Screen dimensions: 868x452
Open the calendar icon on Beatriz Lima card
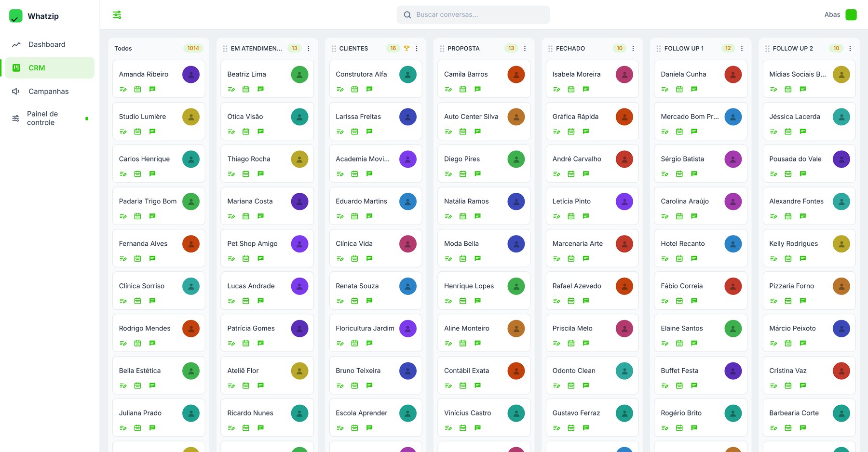[246, 89]
